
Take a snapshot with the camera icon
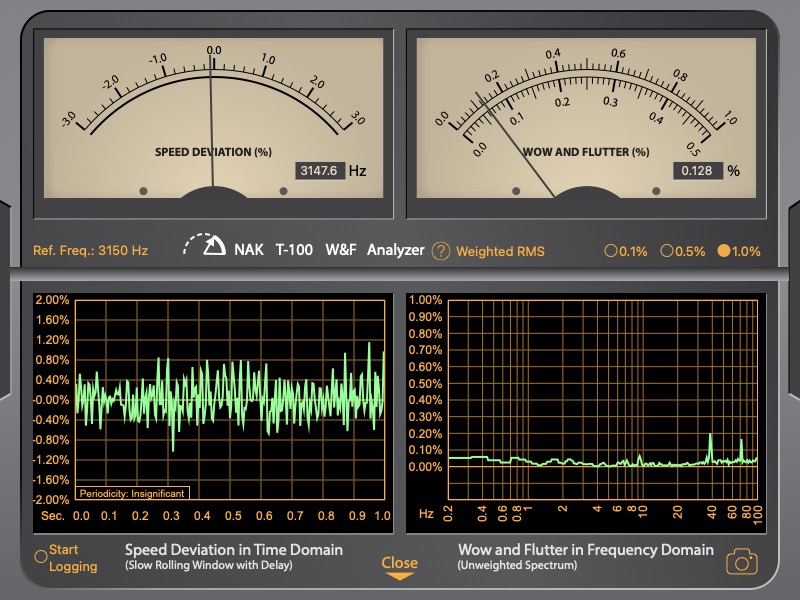click(742, 562)
